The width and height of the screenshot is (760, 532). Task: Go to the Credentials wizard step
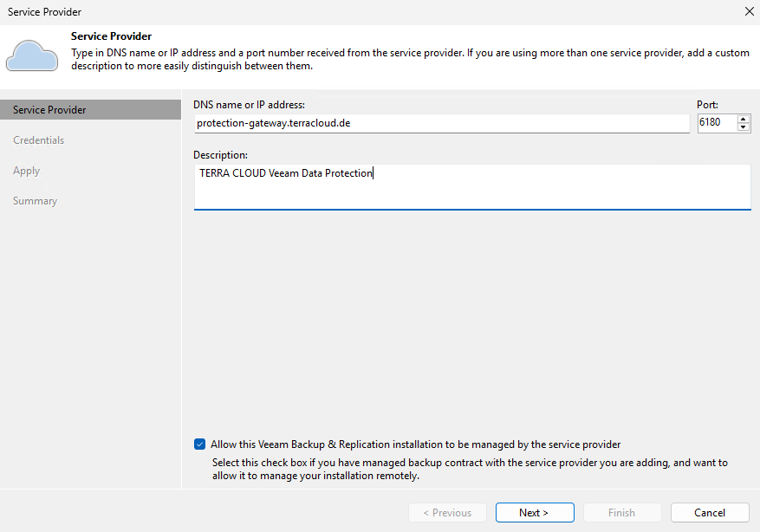tap(39, 140)
